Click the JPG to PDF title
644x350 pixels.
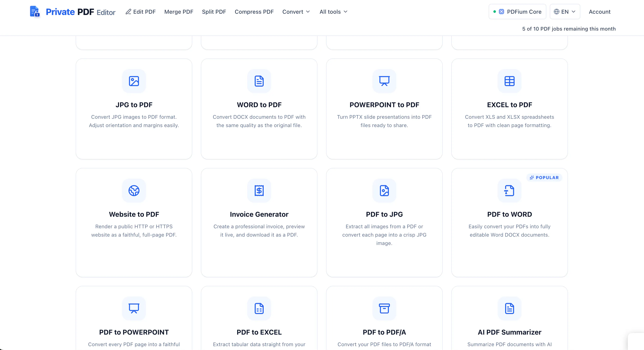pos(134,105)
